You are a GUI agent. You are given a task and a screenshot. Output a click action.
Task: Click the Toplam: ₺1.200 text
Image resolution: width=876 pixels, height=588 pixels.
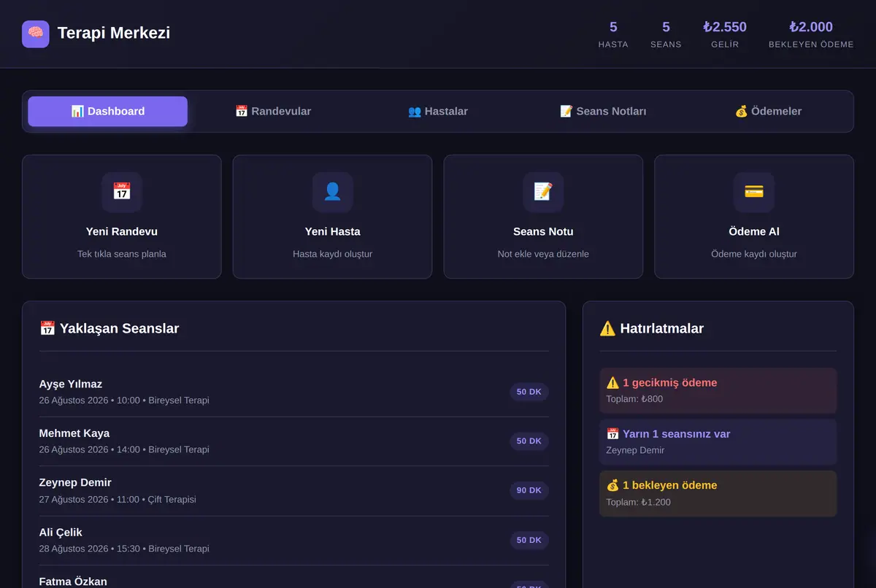click(638, 502)
